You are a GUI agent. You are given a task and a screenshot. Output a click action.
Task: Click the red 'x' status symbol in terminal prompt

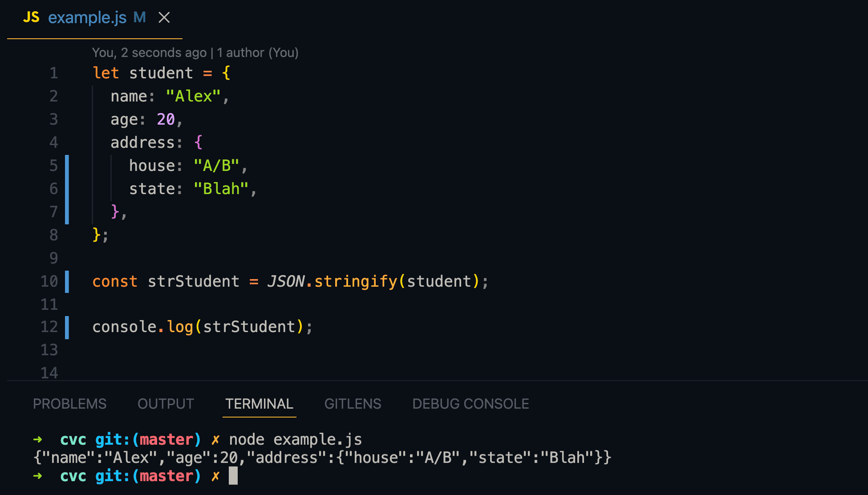click(x=215, y=439)
